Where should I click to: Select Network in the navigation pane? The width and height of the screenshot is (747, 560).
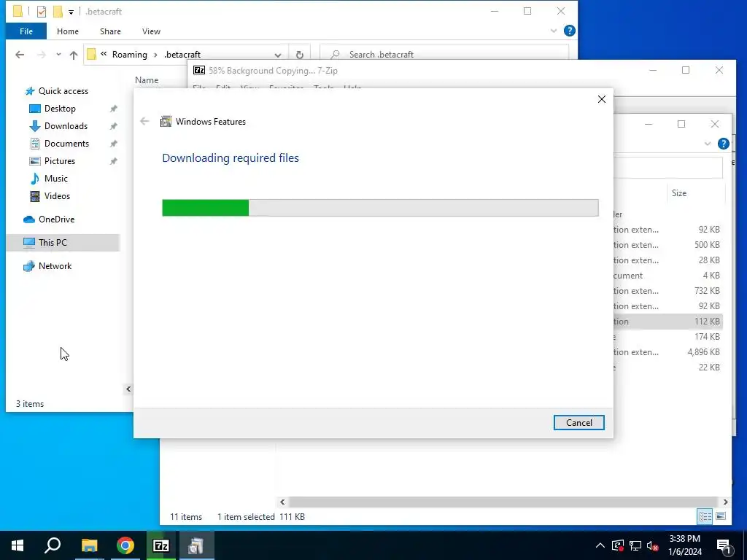point(55,266)
